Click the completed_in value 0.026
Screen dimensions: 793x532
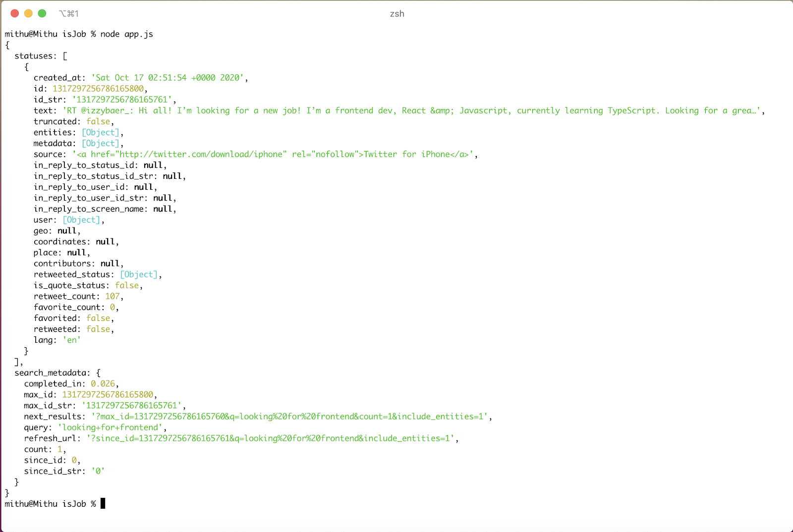point(103,383)
